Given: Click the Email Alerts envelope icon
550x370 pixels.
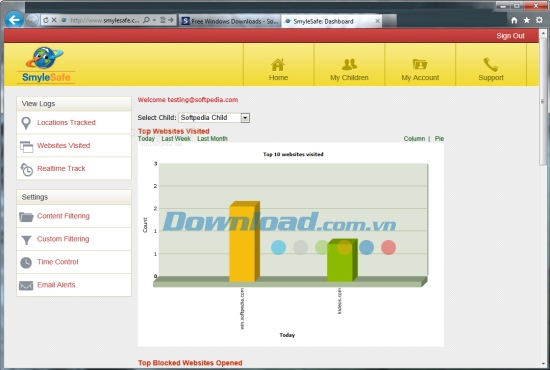Looking at the screenshot, I should click(x=26, y=285).
